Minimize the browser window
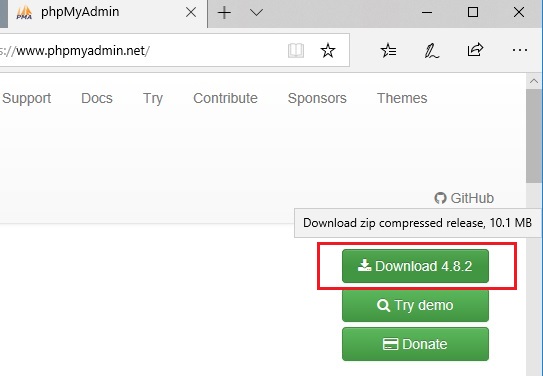 [427, 12]
